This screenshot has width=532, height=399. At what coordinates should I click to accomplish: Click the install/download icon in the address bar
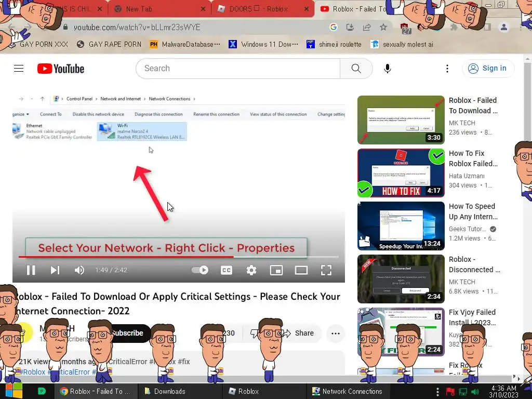[x=350, y=27]
